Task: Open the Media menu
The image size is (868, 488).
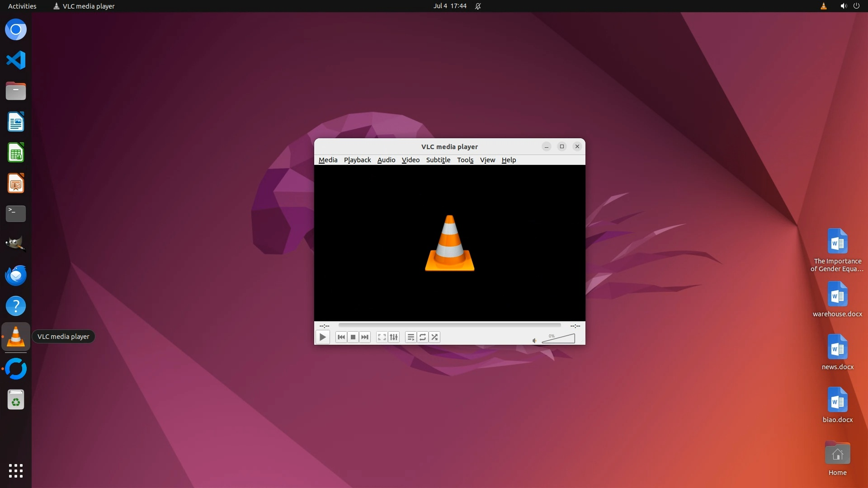Action: point(328,160)
